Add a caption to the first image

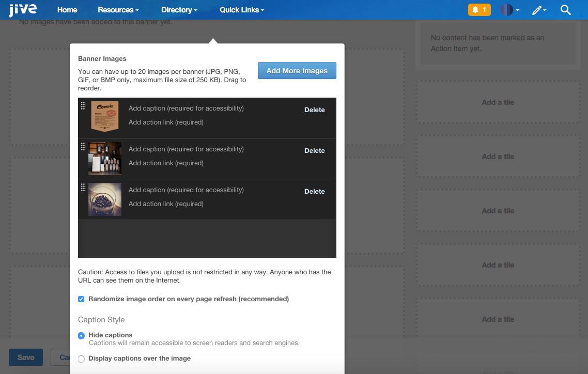pyautogui.click(x=186, y=108)
